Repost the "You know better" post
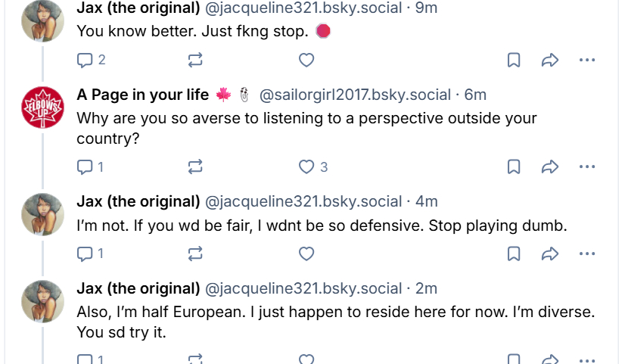 coord(194,60)
